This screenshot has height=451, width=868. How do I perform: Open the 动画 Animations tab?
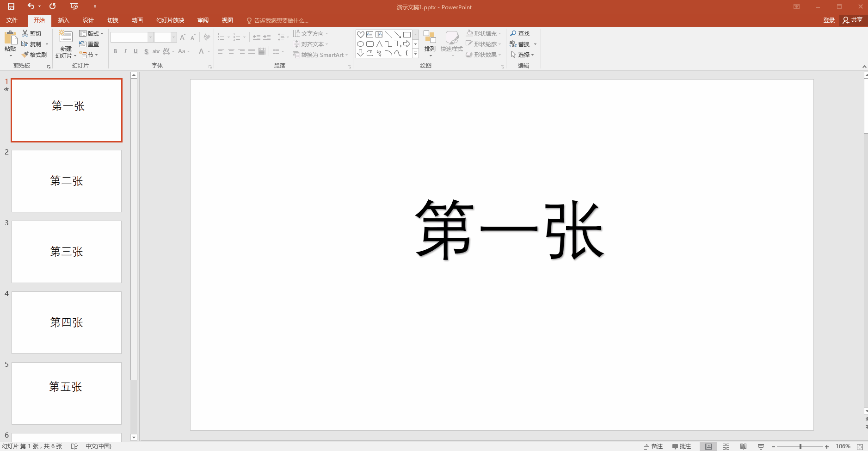(x=137, y=20)
